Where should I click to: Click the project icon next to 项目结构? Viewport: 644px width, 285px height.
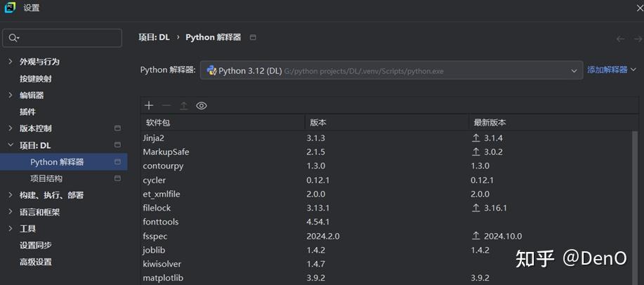click(x=117, y=178)
